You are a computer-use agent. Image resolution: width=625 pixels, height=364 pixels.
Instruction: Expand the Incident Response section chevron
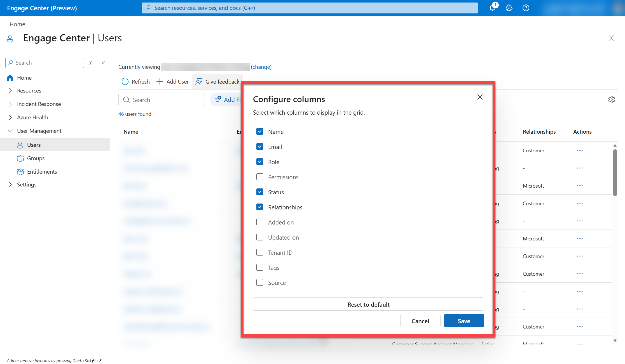pyautogui.click(x=10, y=104)
